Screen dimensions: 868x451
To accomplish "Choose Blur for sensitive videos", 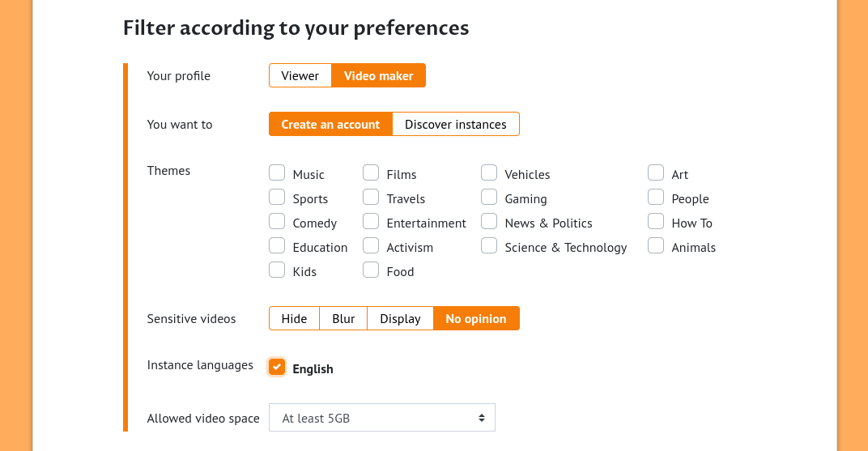I will (343, 318).
